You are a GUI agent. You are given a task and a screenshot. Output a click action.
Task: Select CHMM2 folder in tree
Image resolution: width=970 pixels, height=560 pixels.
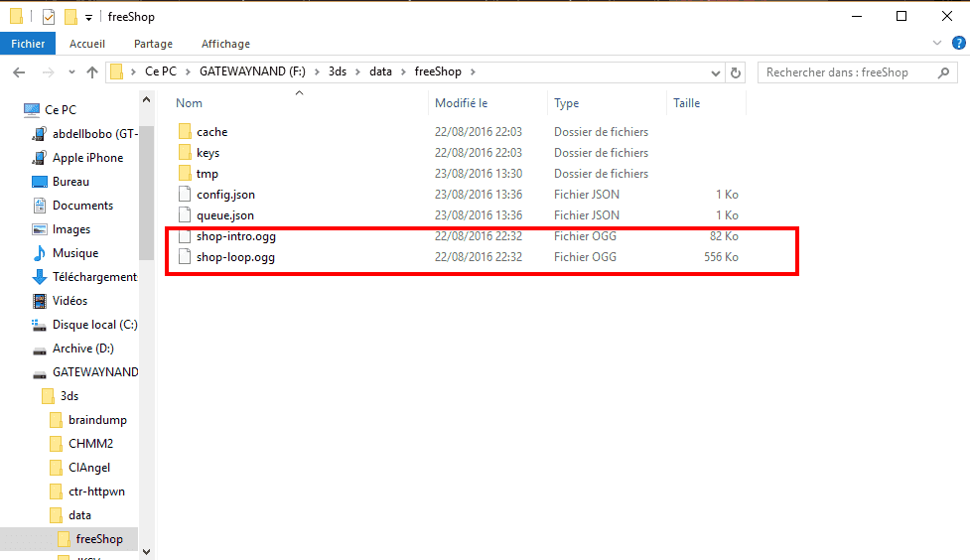(90, 444)
